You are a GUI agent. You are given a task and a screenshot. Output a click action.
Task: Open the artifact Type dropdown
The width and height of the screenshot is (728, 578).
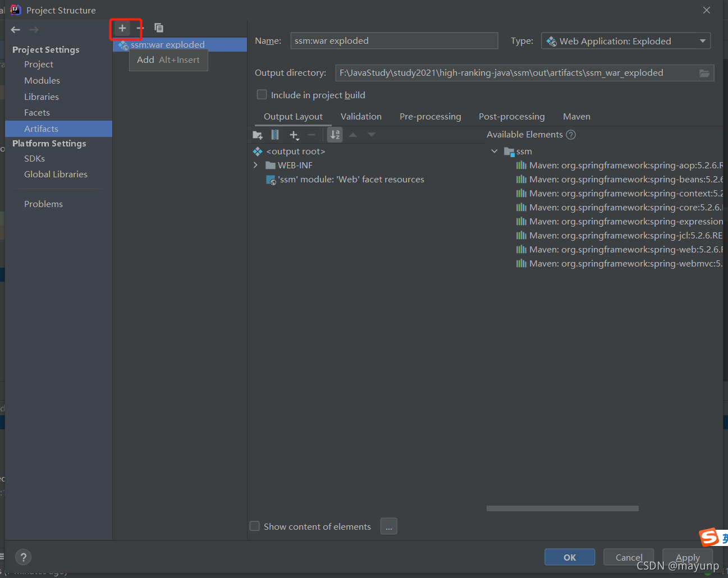pos(626,41)
